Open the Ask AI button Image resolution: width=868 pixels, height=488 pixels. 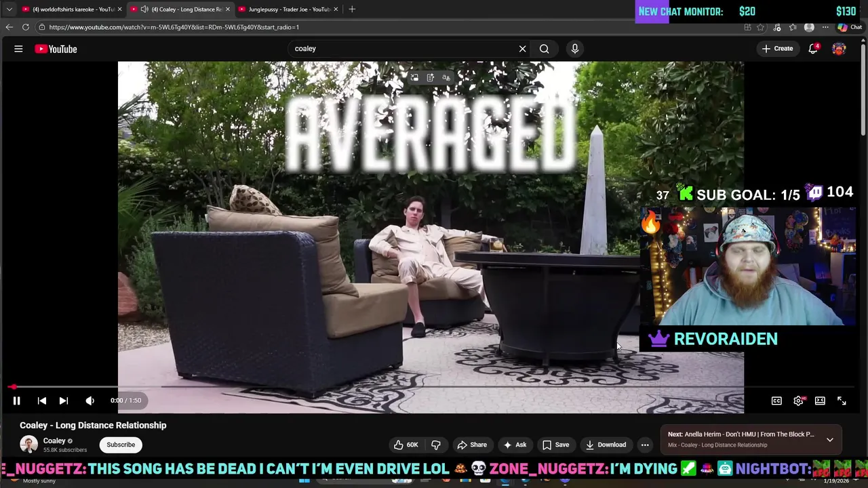click(x=515, y=445)
